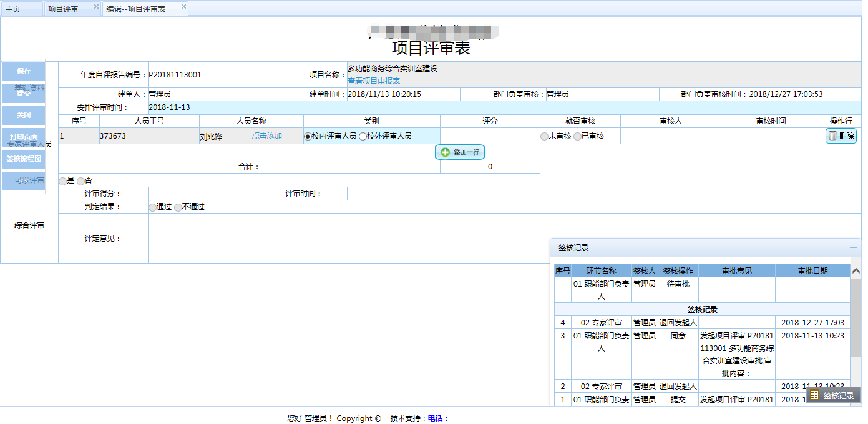This screenshot has width=868, height=424.
Task: Select the 校外评审人员 radio button
Action: 363,136
